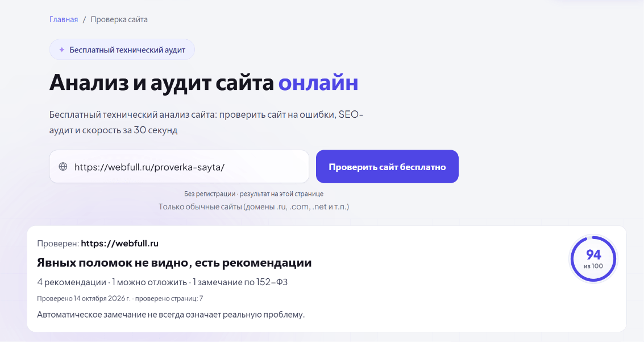Click the Явных поломок не видно result heading
Screen dimensions: 644x342
pyautogui.click(x=174, y=263)
